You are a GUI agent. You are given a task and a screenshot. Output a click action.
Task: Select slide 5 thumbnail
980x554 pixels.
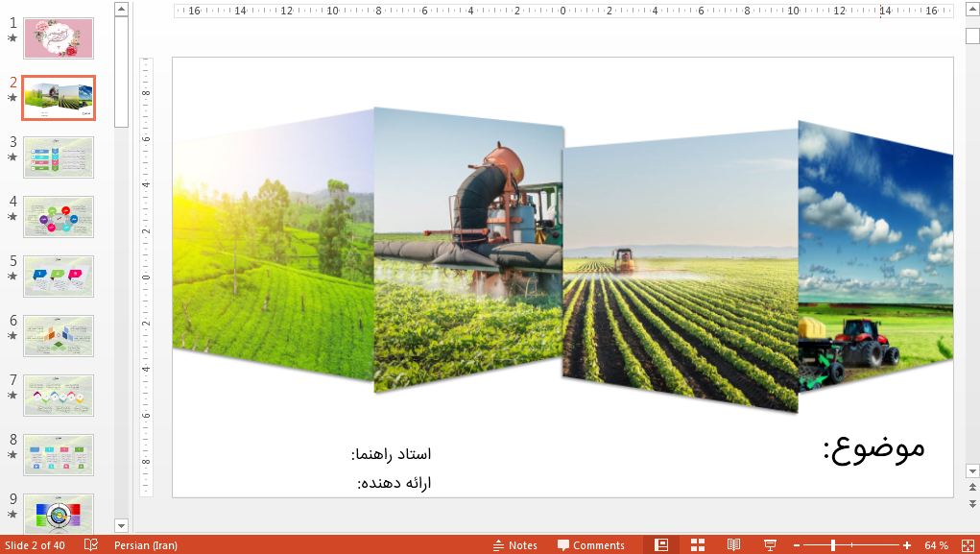tap(58, 276)
